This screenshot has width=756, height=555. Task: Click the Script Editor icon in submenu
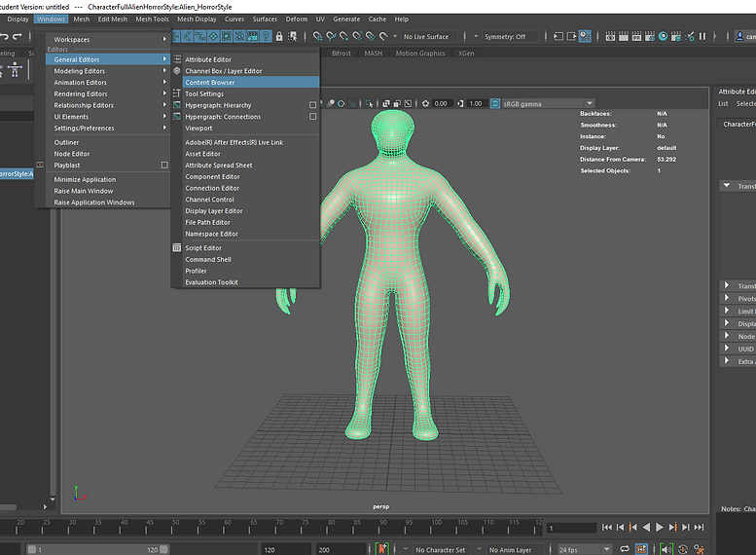177,247
